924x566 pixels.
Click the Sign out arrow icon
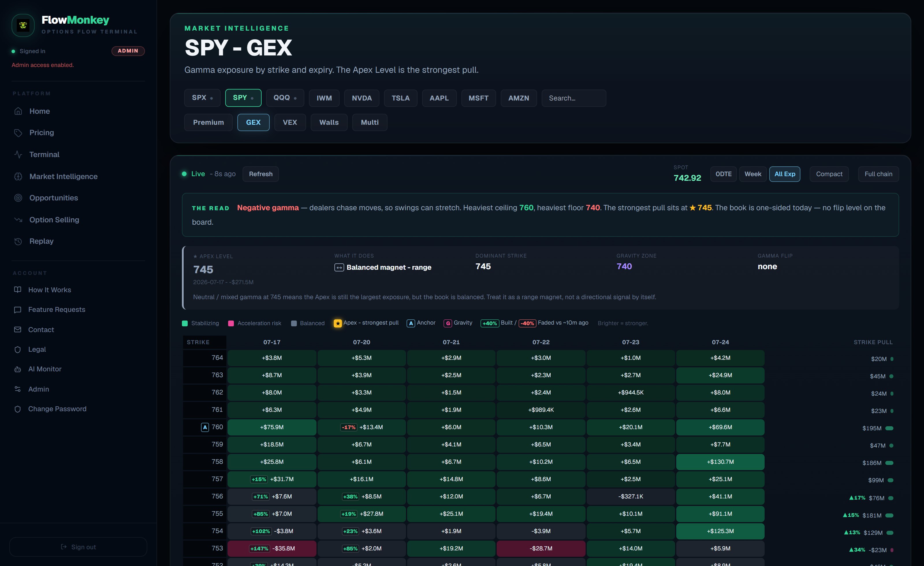tap(64, 547)
